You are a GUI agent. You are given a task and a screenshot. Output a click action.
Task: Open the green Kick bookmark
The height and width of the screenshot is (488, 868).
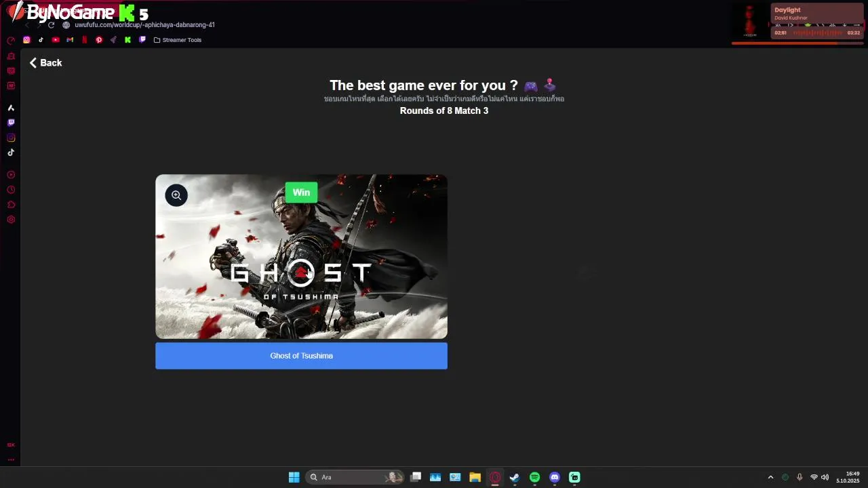pos(127,40)
